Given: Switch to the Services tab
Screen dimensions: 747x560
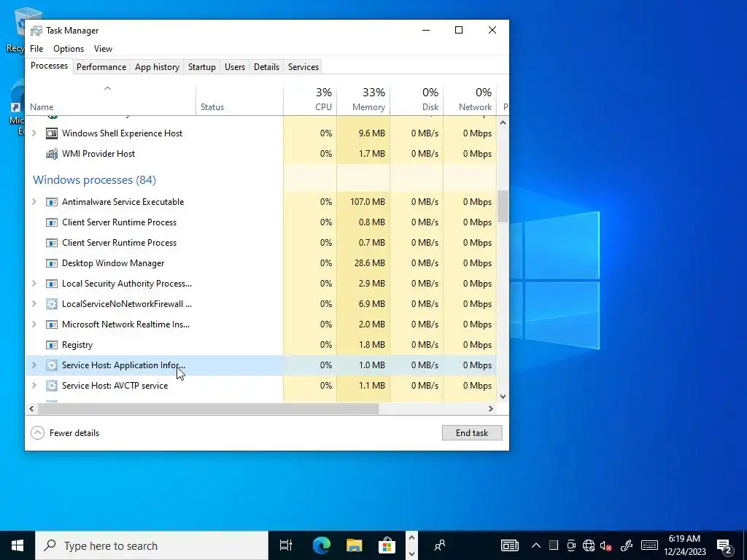Looking at the screenshot, I should (x=303, y=67).
